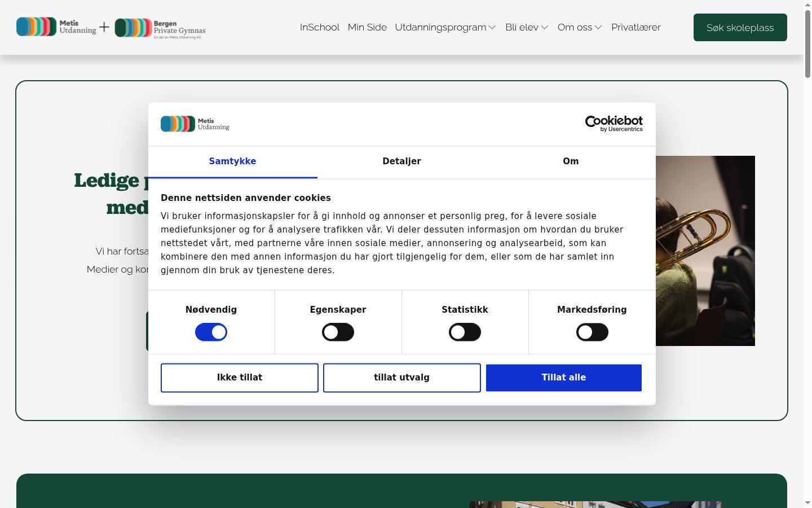Image resolution: width=812 pixels, height=508 pixels.
Task: Open the Om tab in cookie dialog
Action: point(571,162)
